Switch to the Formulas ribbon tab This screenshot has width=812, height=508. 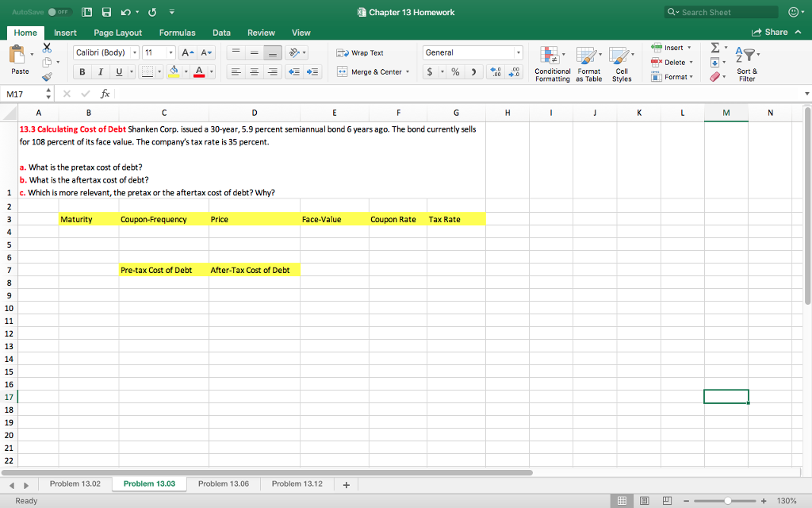point(177,33)
